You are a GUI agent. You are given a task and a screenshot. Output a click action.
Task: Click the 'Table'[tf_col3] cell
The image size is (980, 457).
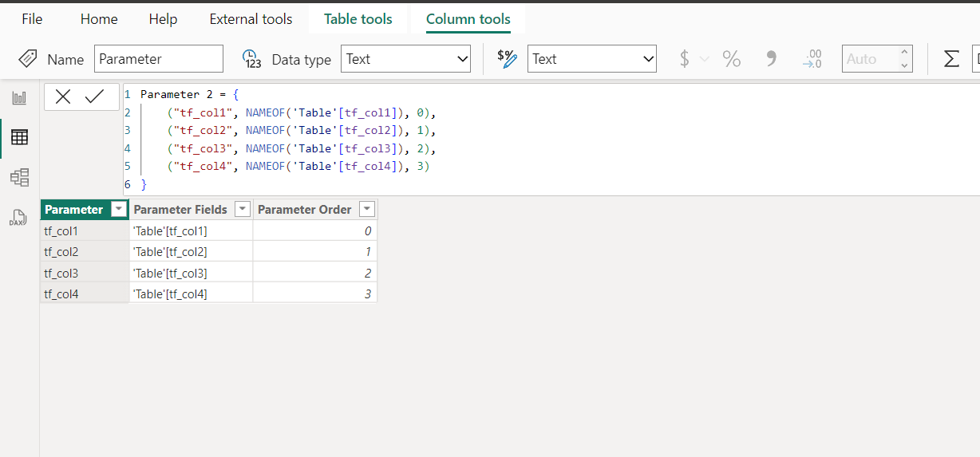(x=192, y=273)
